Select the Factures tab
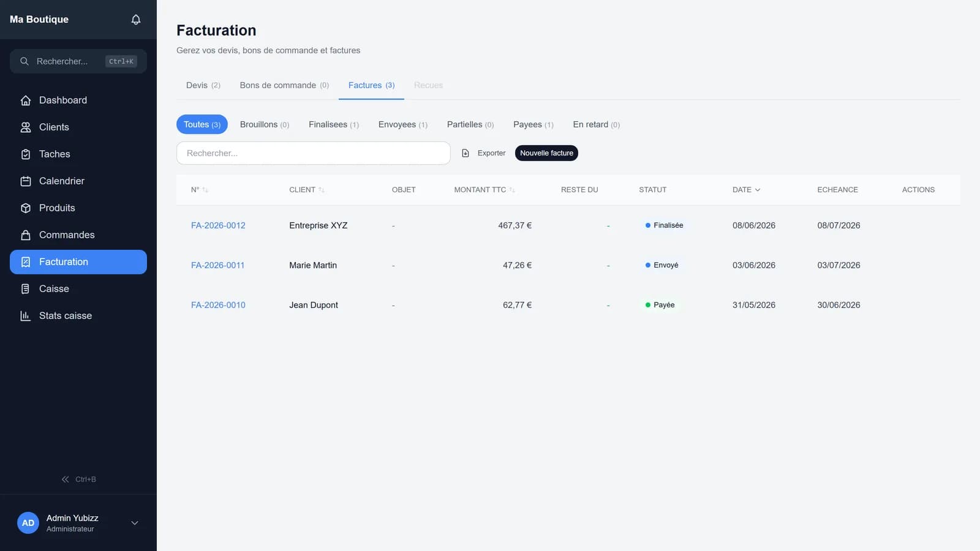Image resolution: width=980 pixels, height=551 pixels. tap(371, 85)
